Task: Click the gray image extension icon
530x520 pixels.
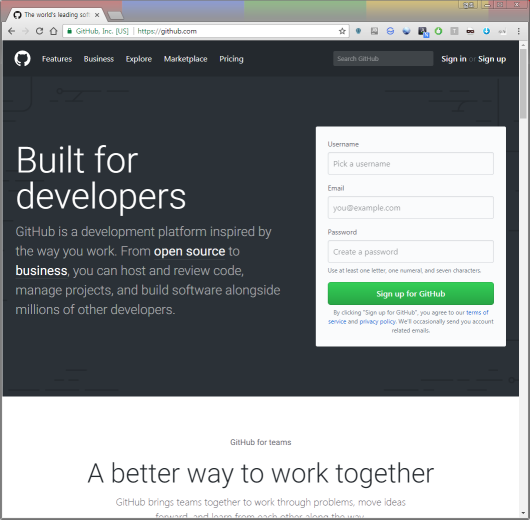Action: coord(375,31)
